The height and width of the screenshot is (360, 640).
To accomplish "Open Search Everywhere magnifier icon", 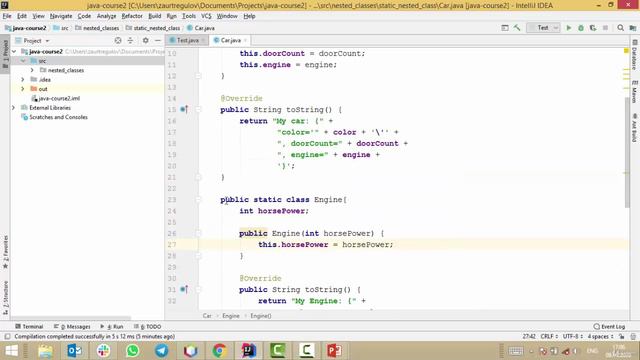I will 620,28.
